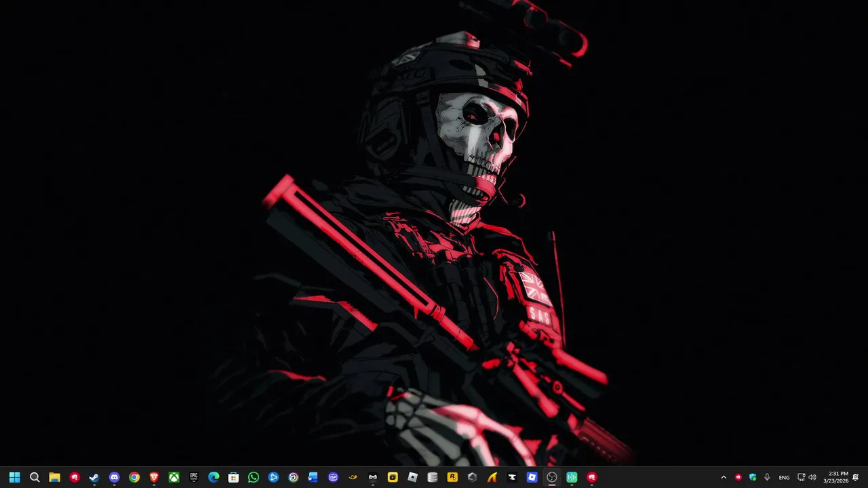This screenshot has height=488, width=868.
Task: Open Windows Security tray icon
Action: [753, 477]
